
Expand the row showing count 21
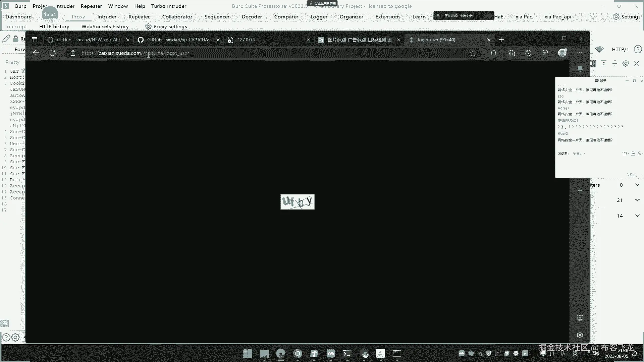[637, 200]
